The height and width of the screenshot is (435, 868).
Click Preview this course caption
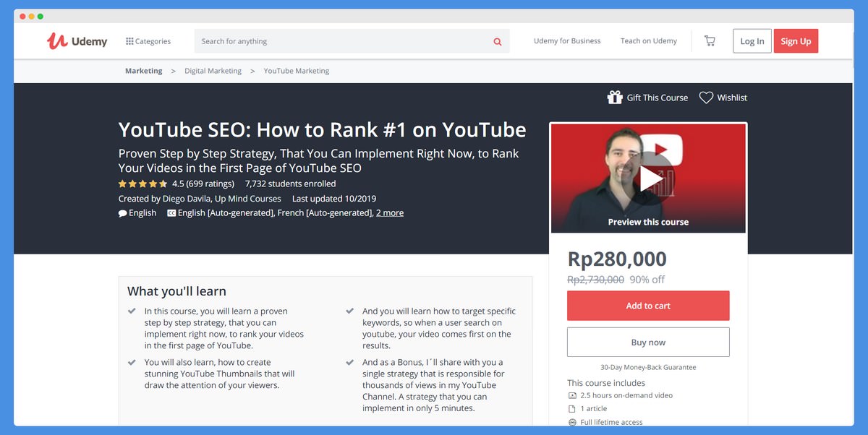coord(648,222)
